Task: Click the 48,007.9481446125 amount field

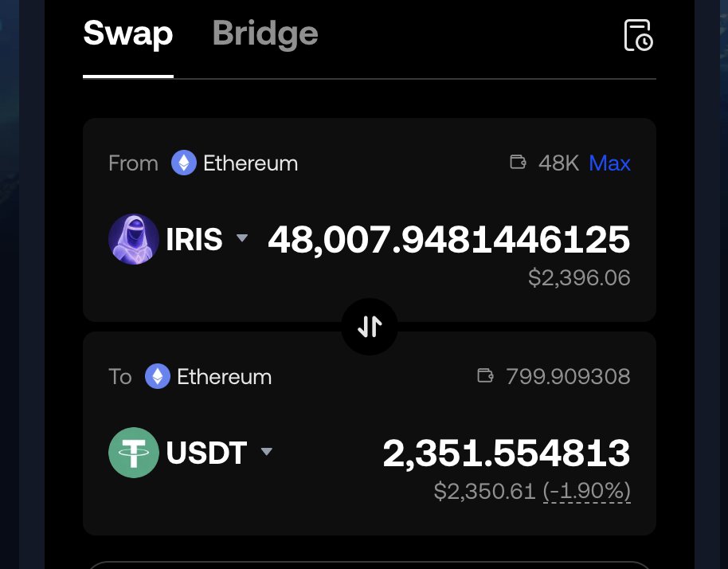Action: click(449, 239)
